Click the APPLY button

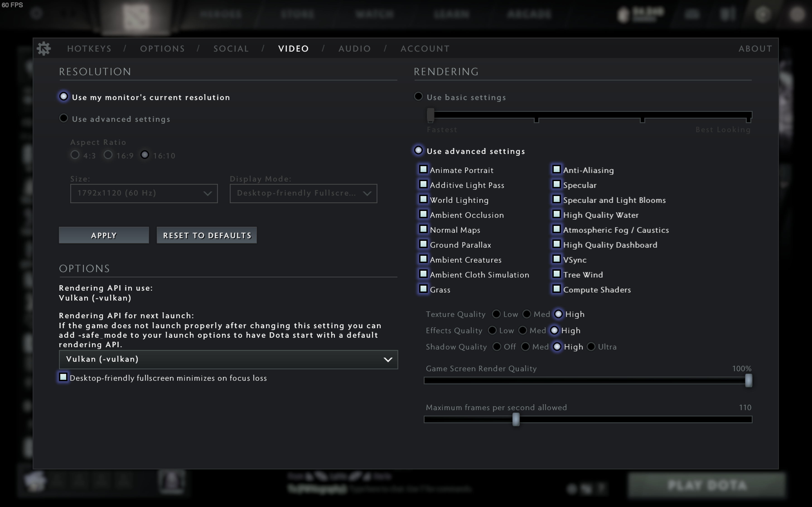[104, 235]
